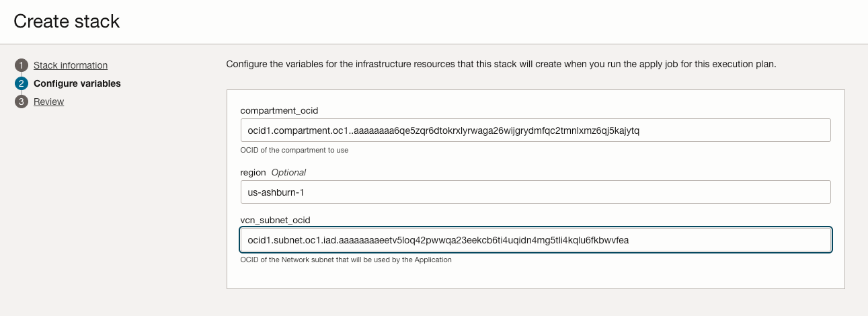The image size is (868, 316).
Task: Click the connector line between steps 1 and 2
Action: [x=22, y=75]
